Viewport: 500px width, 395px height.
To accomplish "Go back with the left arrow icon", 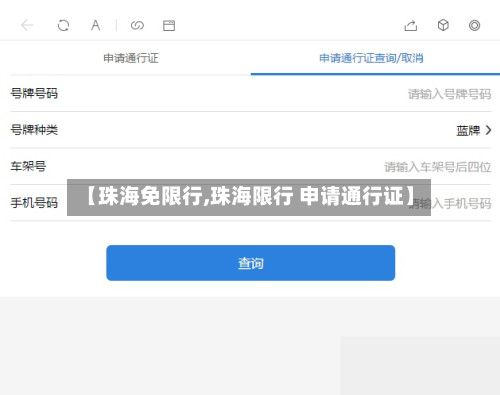I will coord(27,25).
